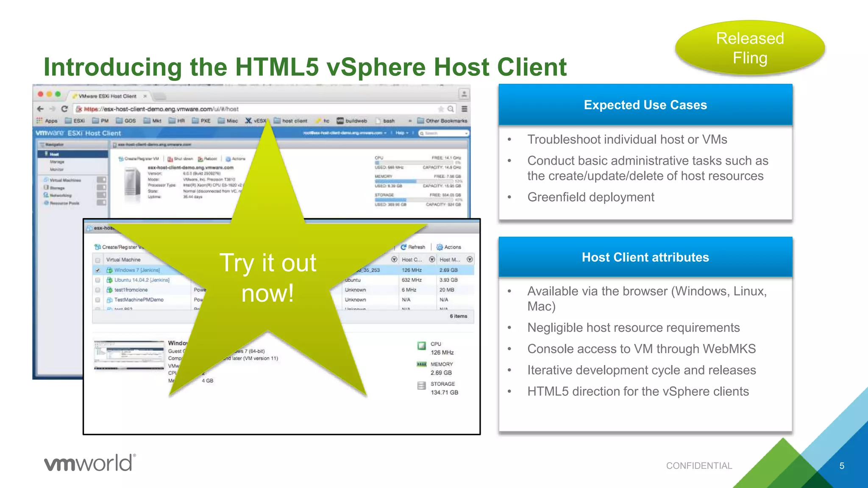
Task: Select Monitor under Host
Action: (x=57, y=169)
